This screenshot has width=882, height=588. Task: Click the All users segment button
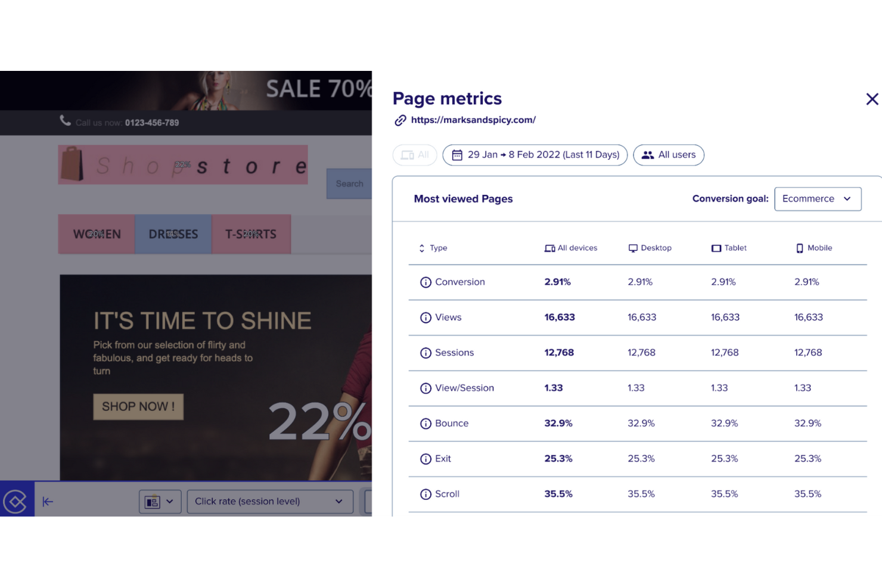coord(668,155)
